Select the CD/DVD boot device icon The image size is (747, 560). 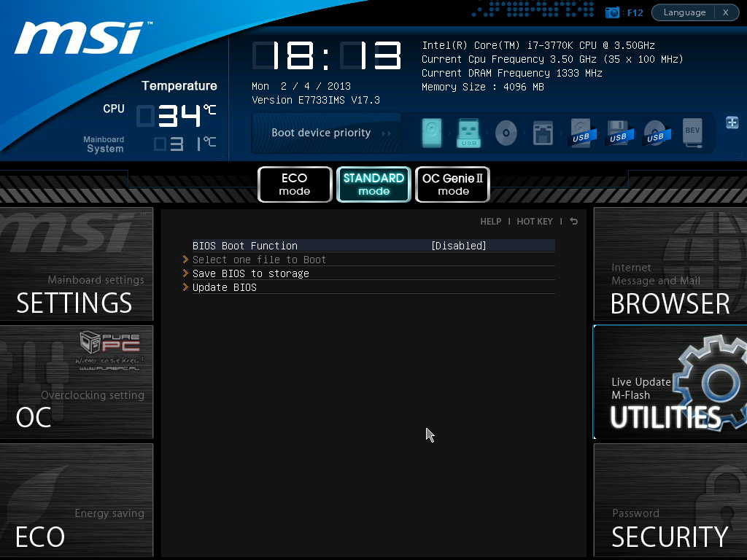point(506,133)
